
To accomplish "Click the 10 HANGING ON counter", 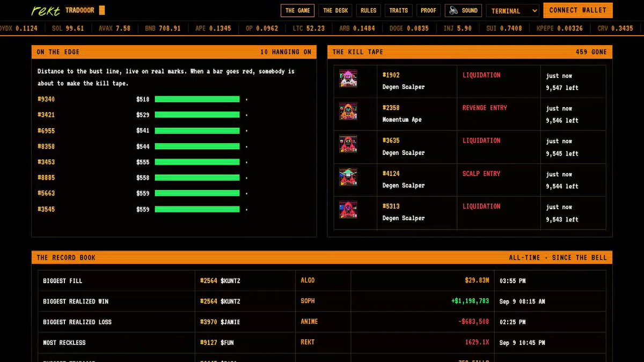I will (x=286, y=52).
